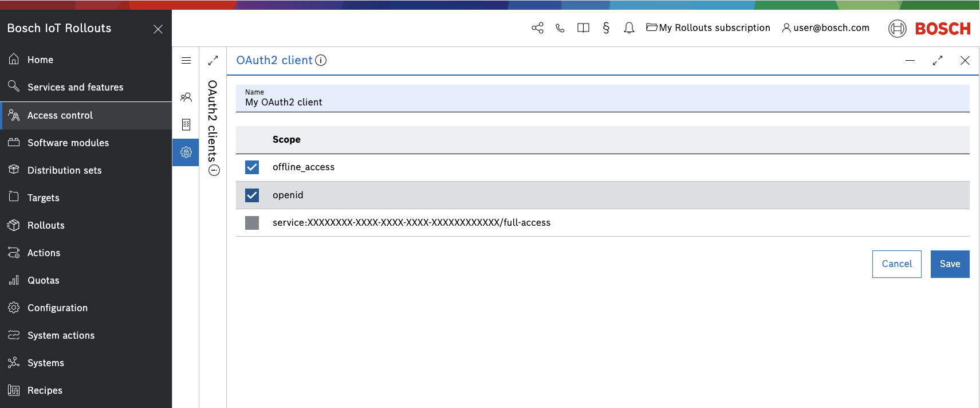980x408 pixels.
Task: Click the Save button
Action: click(x=950, y=264)
